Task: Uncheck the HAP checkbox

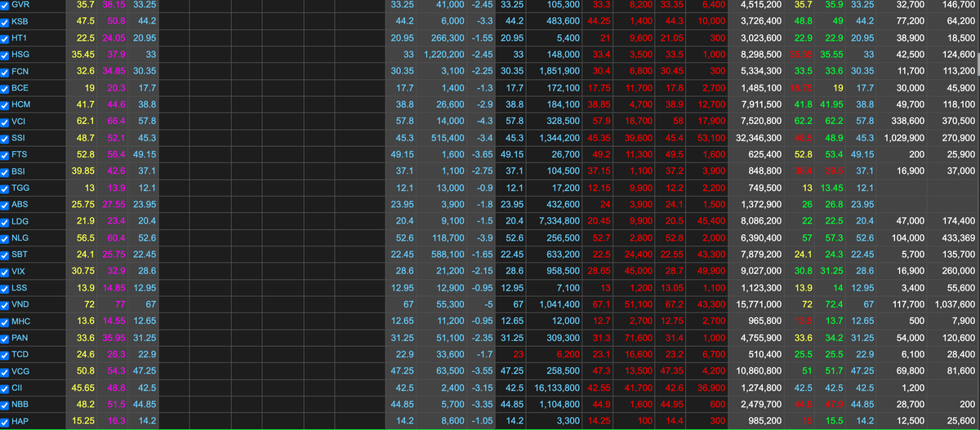Action: coord(6,421)
